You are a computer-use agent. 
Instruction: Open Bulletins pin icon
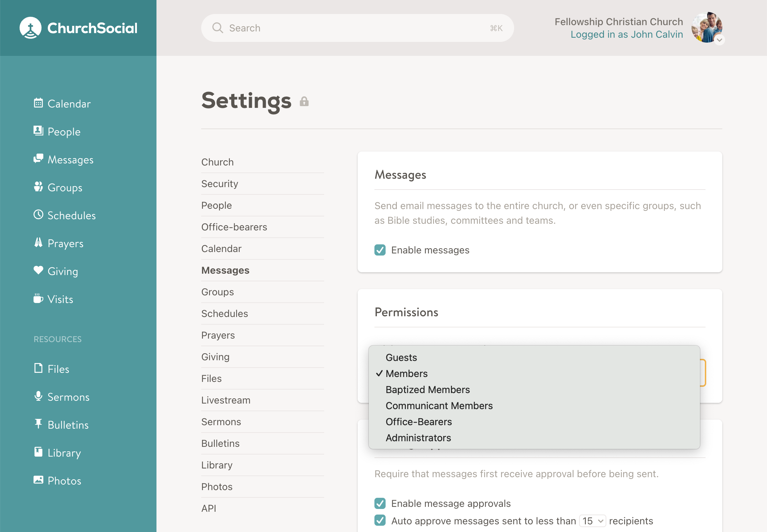[38, 424]
